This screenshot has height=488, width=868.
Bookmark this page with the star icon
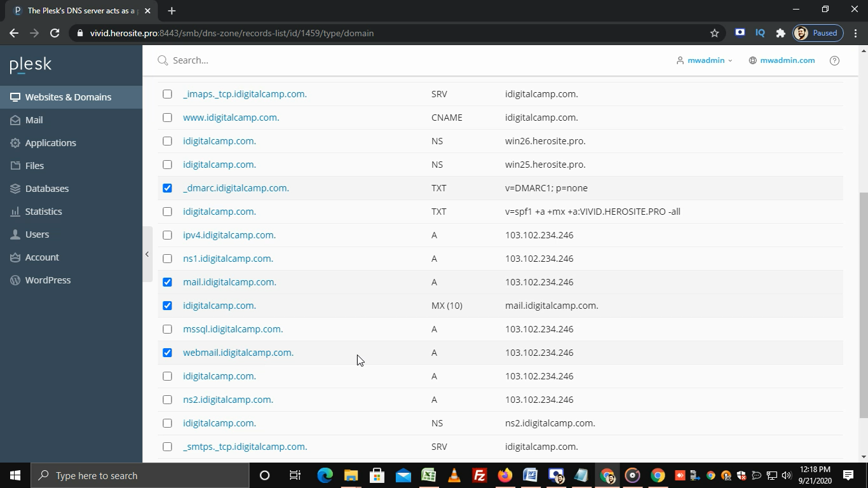(x=714, y=33)
